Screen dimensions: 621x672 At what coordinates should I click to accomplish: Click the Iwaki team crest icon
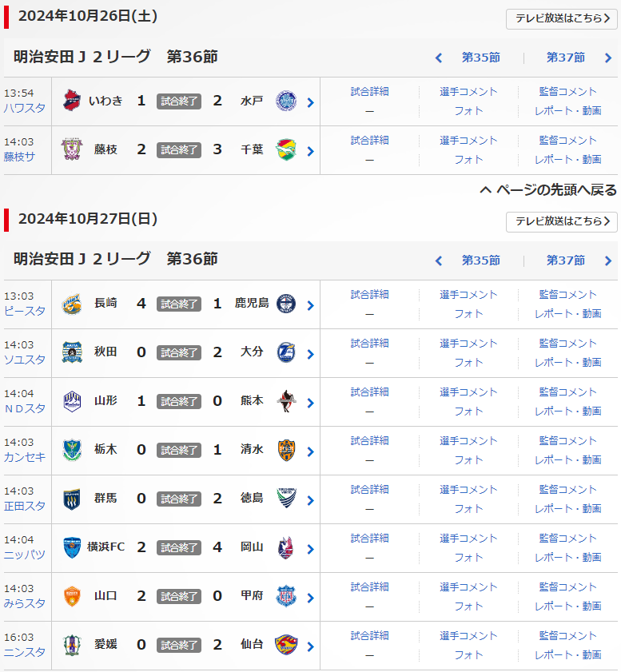click(72, 101)
